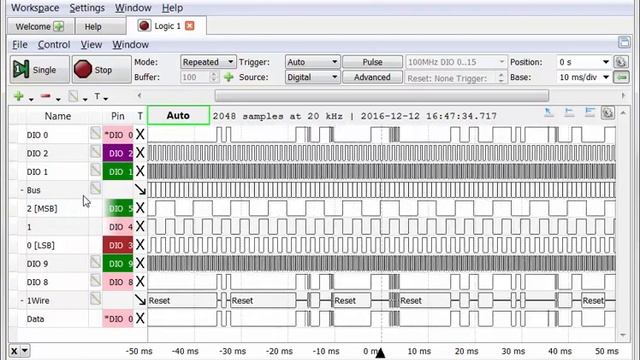Click the green icon right of Base field
Viewport: 640px width, 360px height.
click(x=621, y=77)
